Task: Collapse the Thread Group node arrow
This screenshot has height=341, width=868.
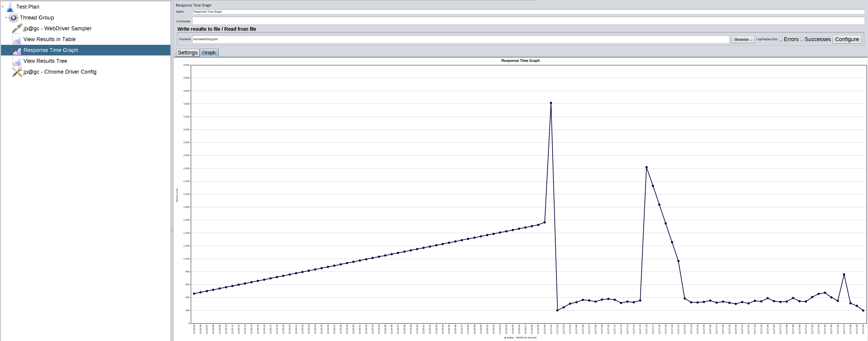Action: point(6,18)
